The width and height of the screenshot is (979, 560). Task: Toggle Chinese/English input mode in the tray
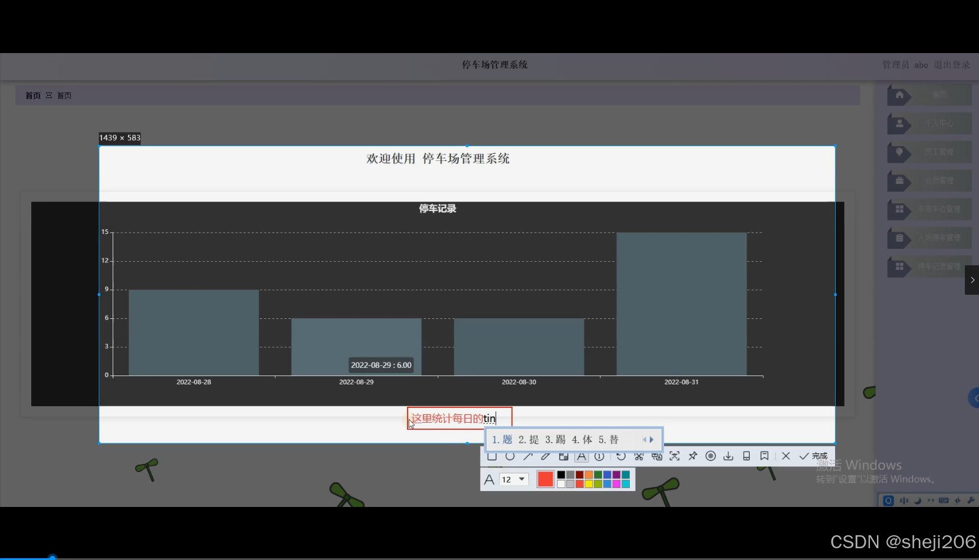904,500
